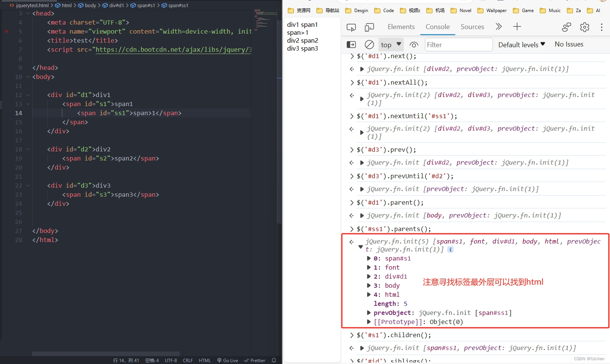610x364 pixels.
Task: Click the inspect element picker icon
Action: click(x=351, y=27)
